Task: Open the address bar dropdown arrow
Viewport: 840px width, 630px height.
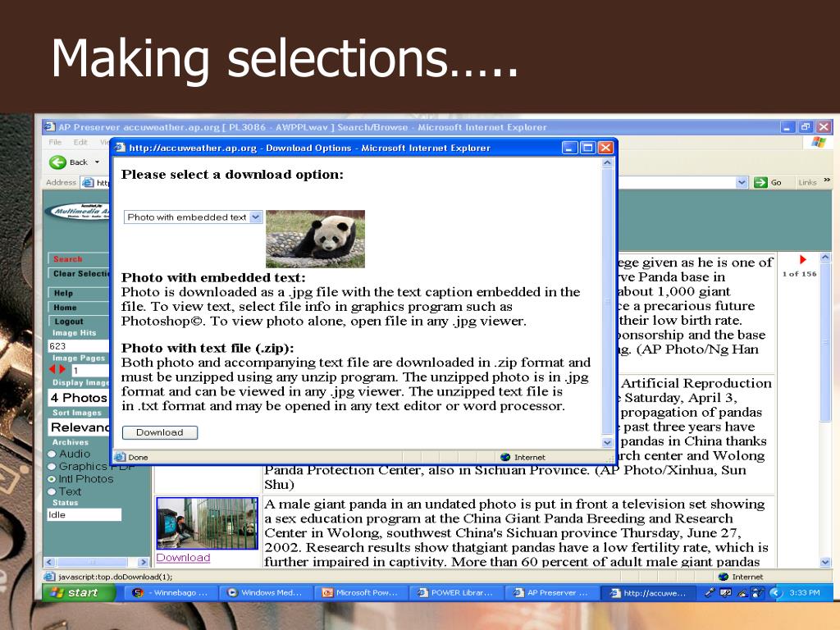Action: 742,182
